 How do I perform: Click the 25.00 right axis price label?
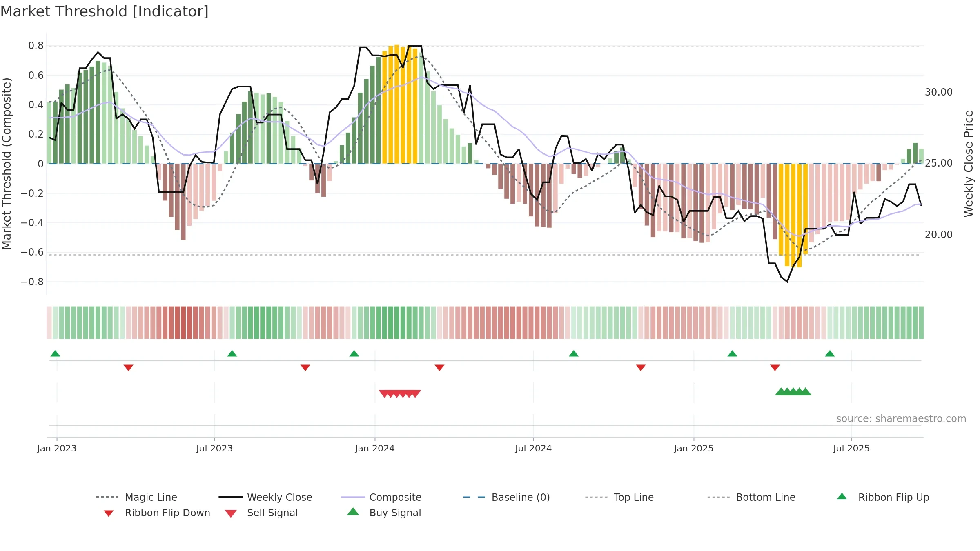(939, 163)
